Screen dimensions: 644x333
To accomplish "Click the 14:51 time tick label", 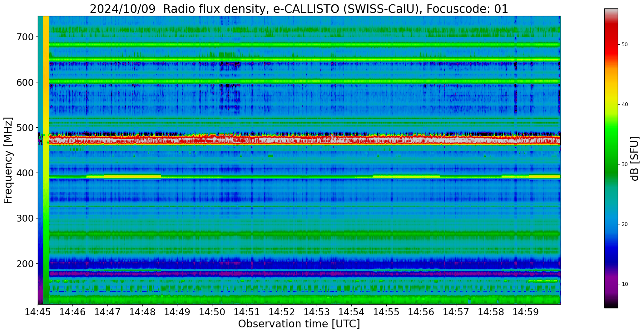I will tap(247, 312).
